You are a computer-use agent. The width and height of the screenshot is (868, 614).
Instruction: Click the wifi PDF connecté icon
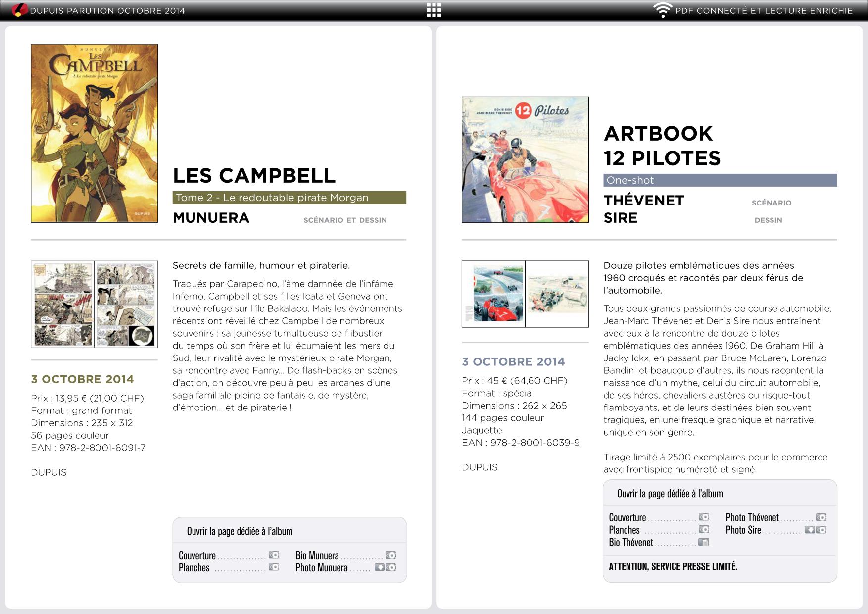662,10
